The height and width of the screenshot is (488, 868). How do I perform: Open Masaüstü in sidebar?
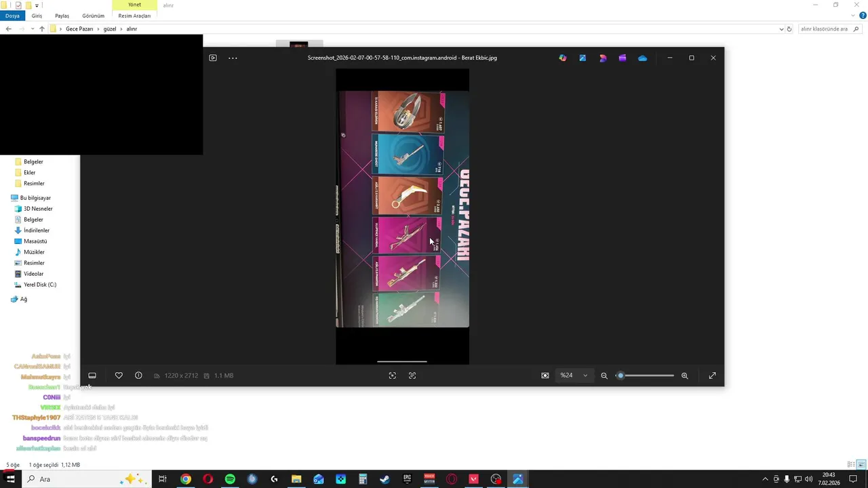coord(35,241)
